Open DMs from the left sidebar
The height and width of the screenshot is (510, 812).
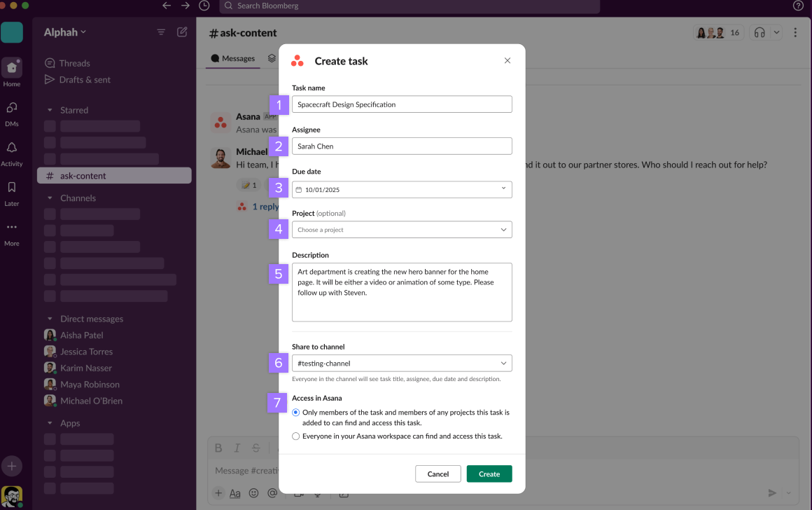click(11, 108)
